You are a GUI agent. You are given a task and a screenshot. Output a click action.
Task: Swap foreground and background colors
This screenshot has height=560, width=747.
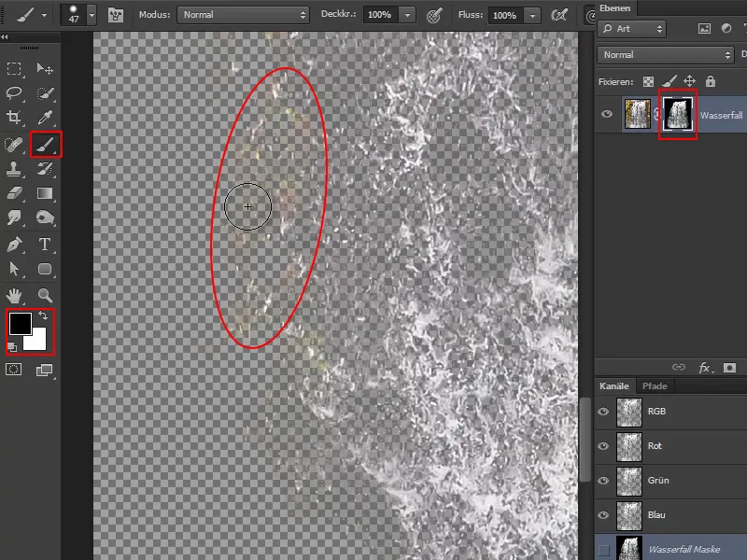[43, 315]
